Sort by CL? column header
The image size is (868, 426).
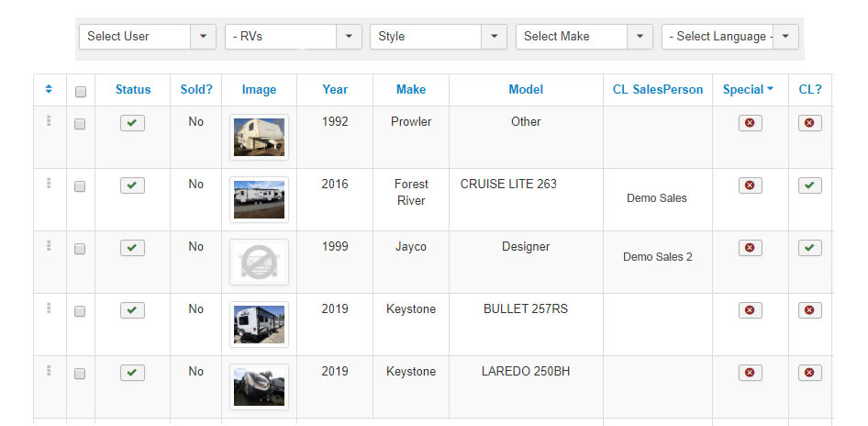[810, 90]
